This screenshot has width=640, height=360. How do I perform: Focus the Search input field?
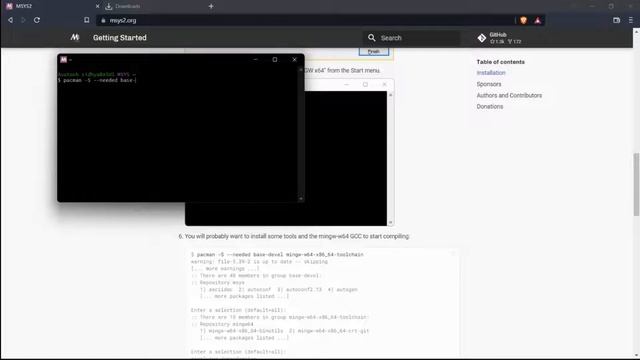coord(412,38)
